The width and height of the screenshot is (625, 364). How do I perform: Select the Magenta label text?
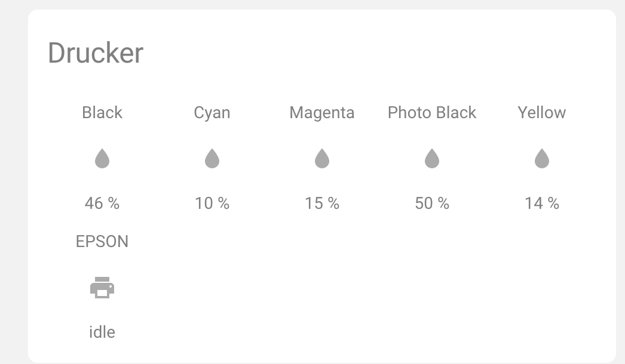[x=322, y=113]
